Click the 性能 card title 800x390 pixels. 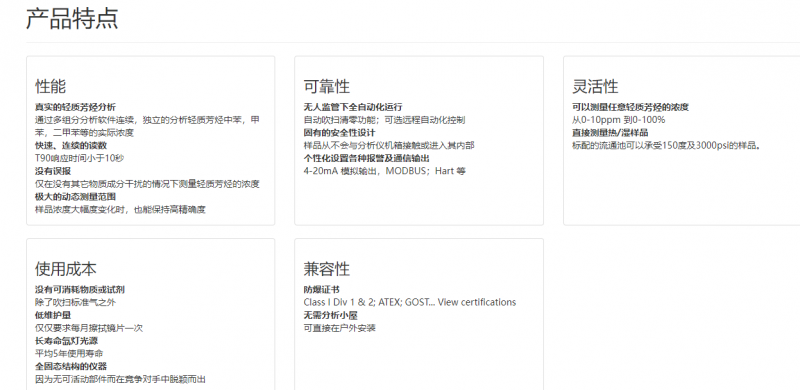[51, 86]
